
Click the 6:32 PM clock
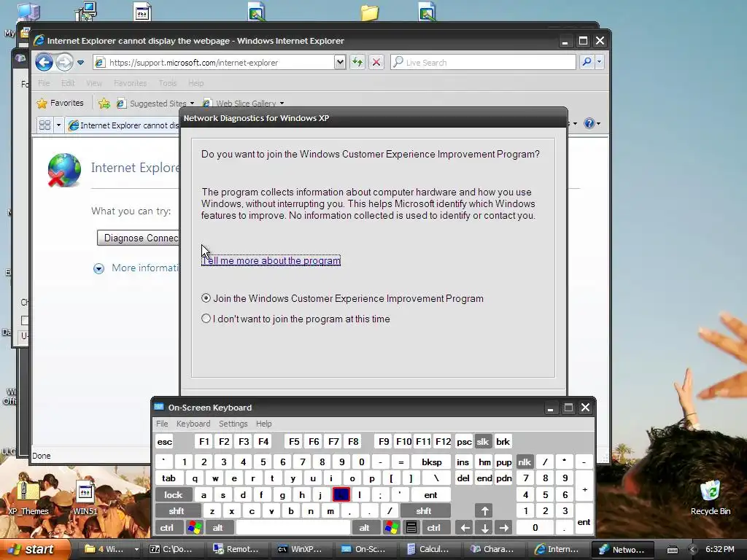tap(719, 550)
